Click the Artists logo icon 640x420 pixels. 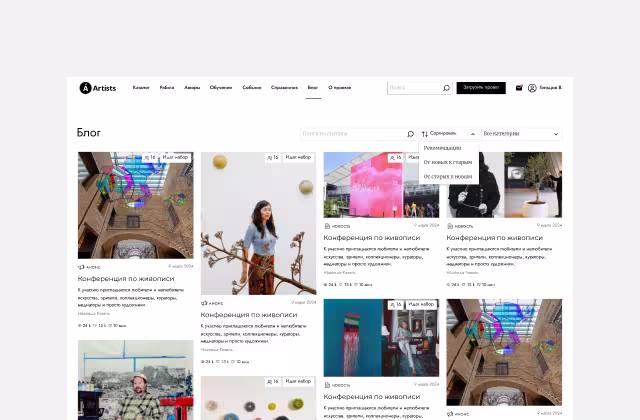click(85, 88)
